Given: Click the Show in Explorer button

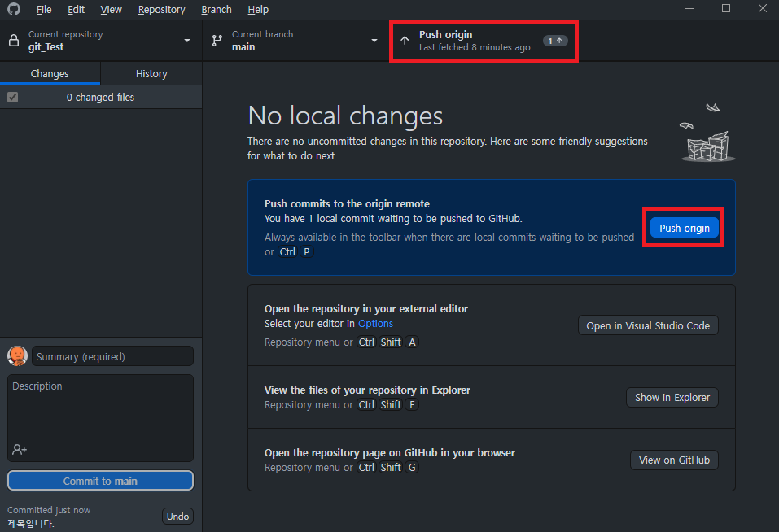Looking at the screenshot, I should 672,398.
